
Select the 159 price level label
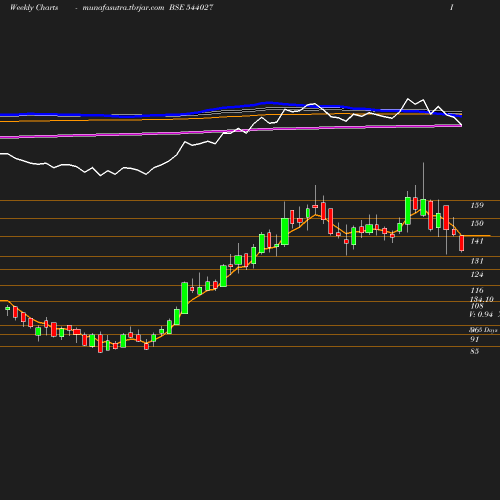[477, 205]
